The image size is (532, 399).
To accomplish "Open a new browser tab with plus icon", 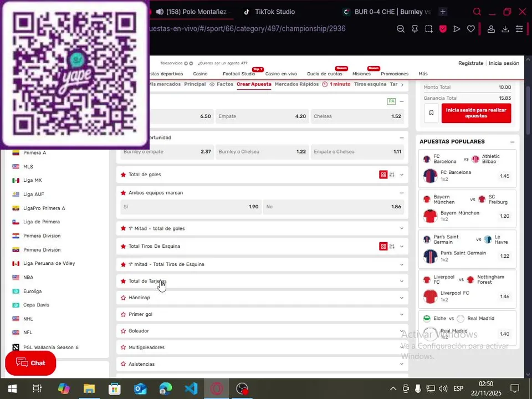I will 443,12.
